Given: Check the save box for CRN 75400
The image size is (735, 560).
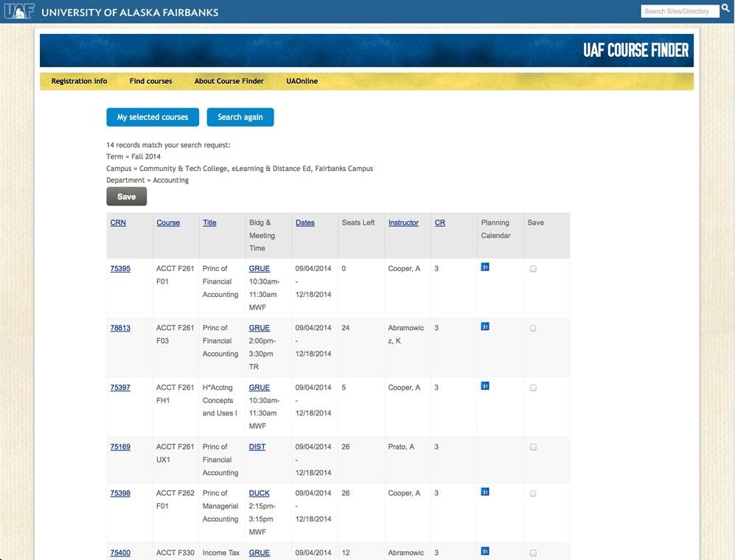Looking at the screenshot, I should pos(533,553).
